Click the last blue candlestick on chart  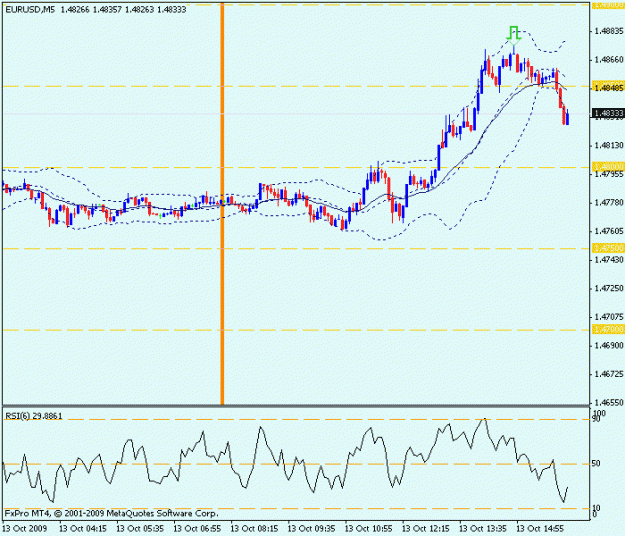tap(567, 118)
